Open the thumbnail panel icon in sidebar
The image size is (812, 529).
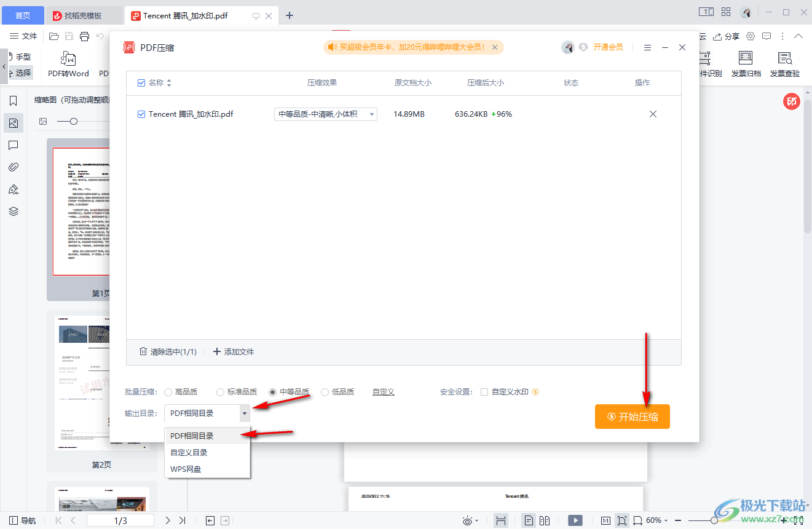click(14, 123)
